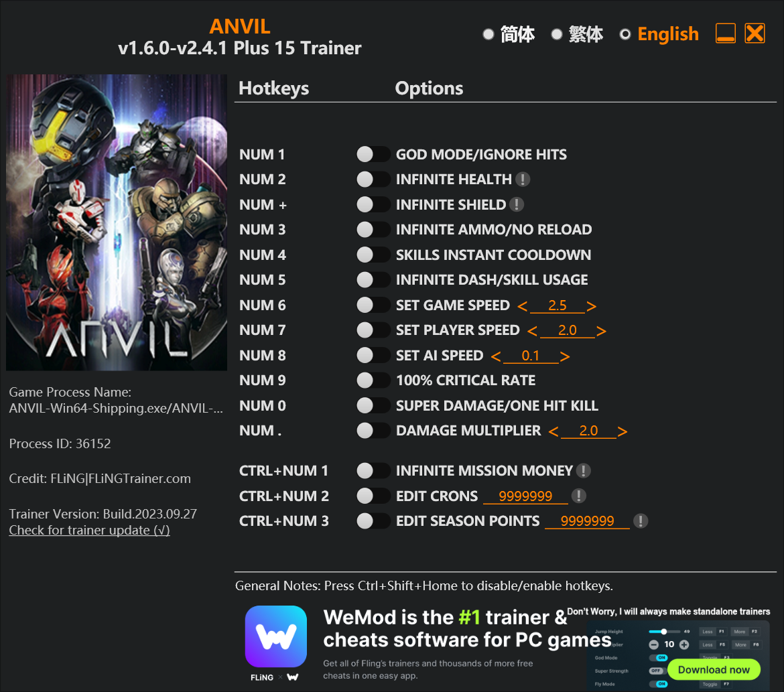The height and width of the screenshot is (692, 784).
Task: Click the Download now button
Action: 714,669
